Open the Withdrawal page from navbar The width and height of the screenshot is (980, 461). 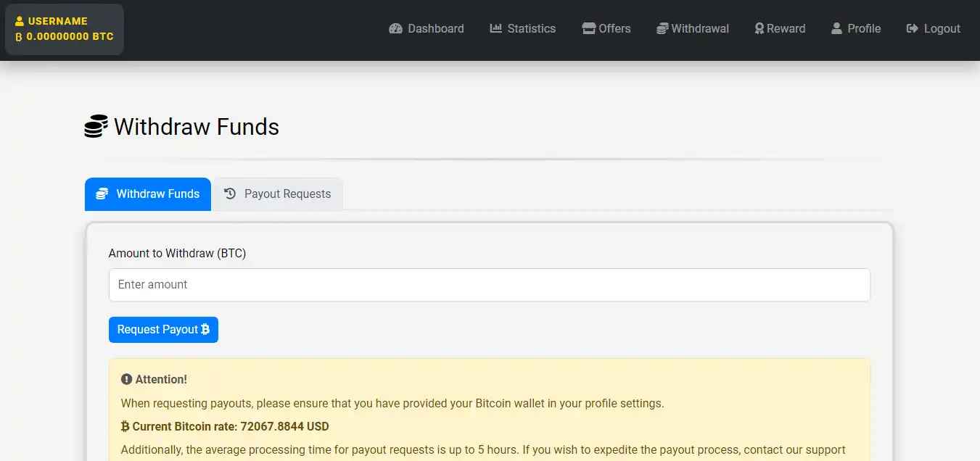pyautogui.click(x=693, y=29)
